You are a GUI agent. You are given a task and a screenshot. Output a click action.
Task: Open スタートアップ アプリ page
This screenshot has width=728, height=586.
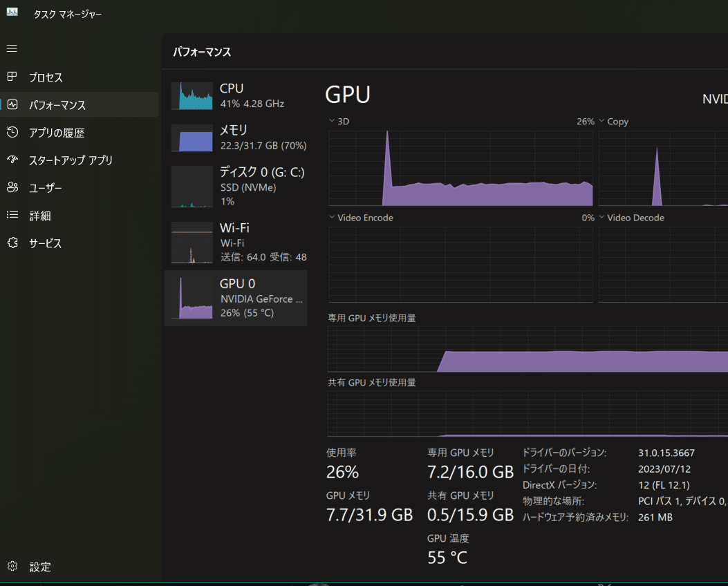(80, 160)
